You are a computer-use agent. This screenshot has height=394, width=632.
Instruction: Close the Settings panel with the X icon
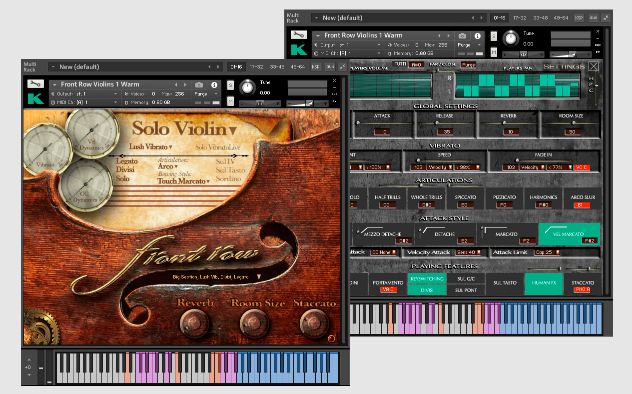[594, 66]
